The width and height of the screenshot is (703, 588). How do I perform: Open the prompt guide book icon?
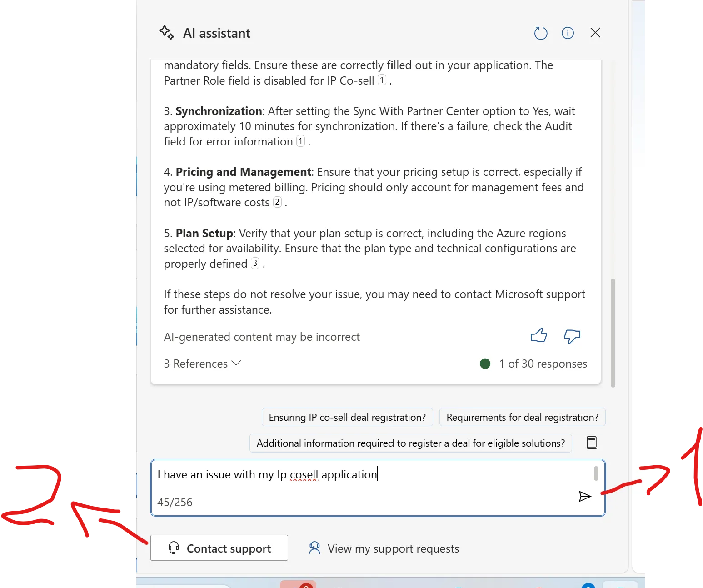pos(592,443)
